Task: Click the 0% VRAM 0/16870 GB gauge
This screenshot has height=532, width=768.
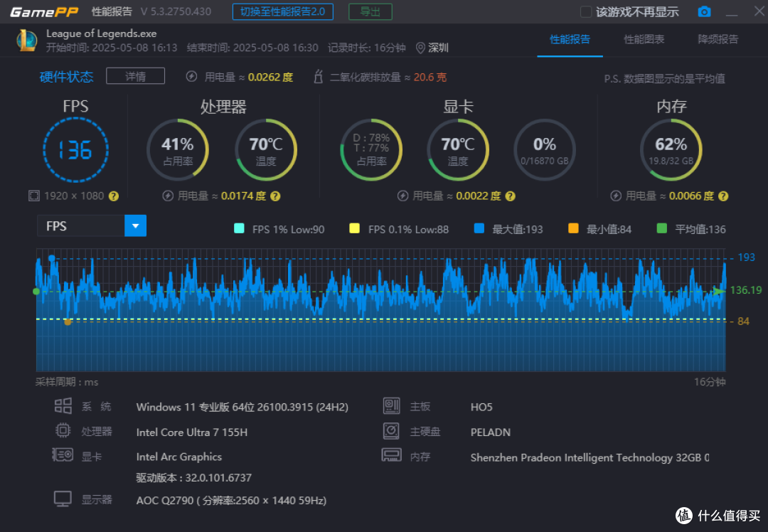Action: (x=545, y=150)
